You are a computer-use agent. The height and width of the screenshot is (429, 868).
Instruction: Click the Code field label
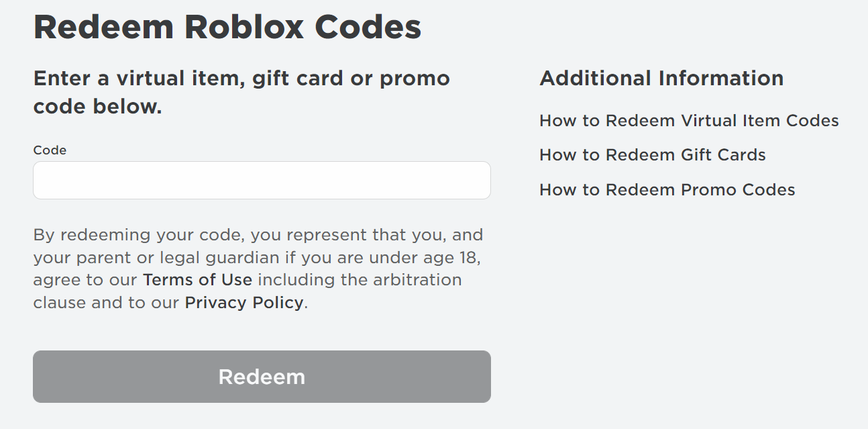coord(49,150)
